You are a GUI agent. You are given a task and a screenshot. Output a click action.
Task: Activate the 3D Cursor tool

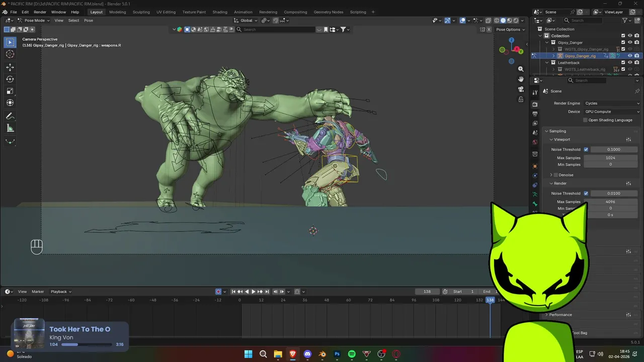click(x=10, y=54)
